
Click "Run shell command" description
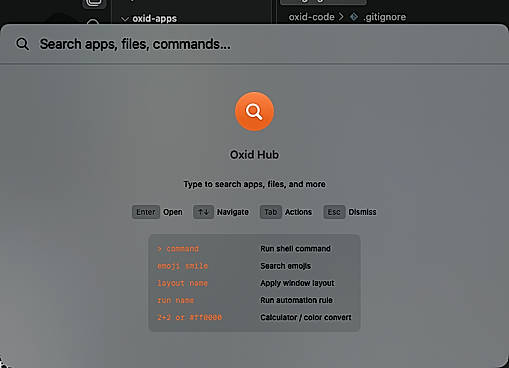[295, 249]
